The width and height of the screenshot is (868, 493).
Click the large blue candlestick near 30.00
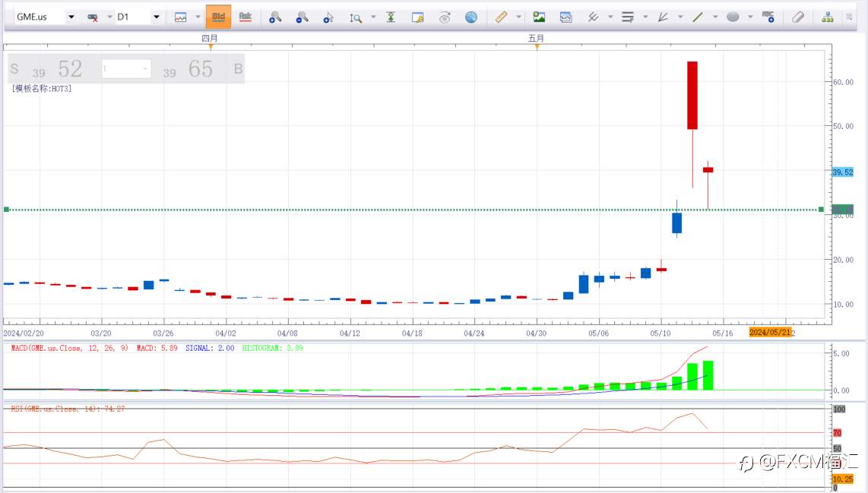tap(676, 223)
